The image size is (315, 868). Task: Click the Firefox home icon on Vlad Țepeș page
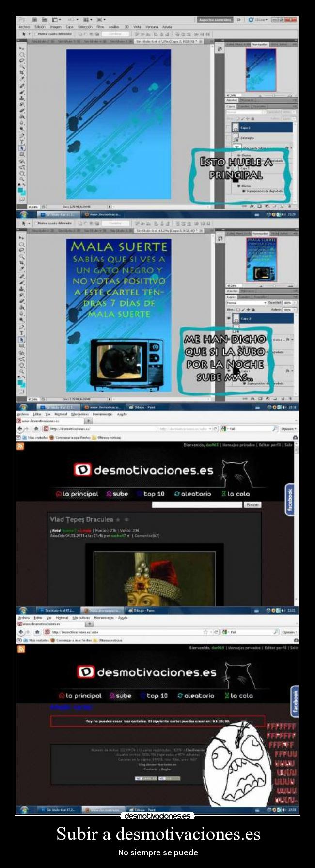[36, 429]
